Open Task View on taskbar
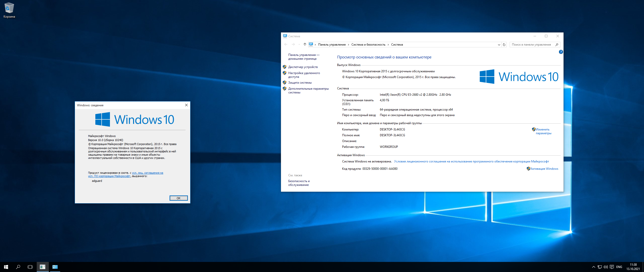The image size is (644, 272). tap(30, 267)
